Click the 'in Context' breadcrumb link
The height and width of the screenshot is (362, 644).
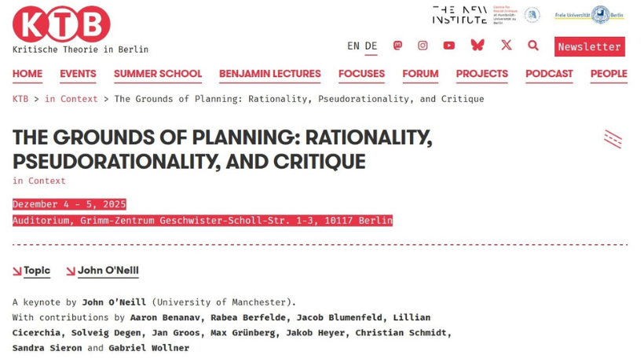click(x=71, y=99)
